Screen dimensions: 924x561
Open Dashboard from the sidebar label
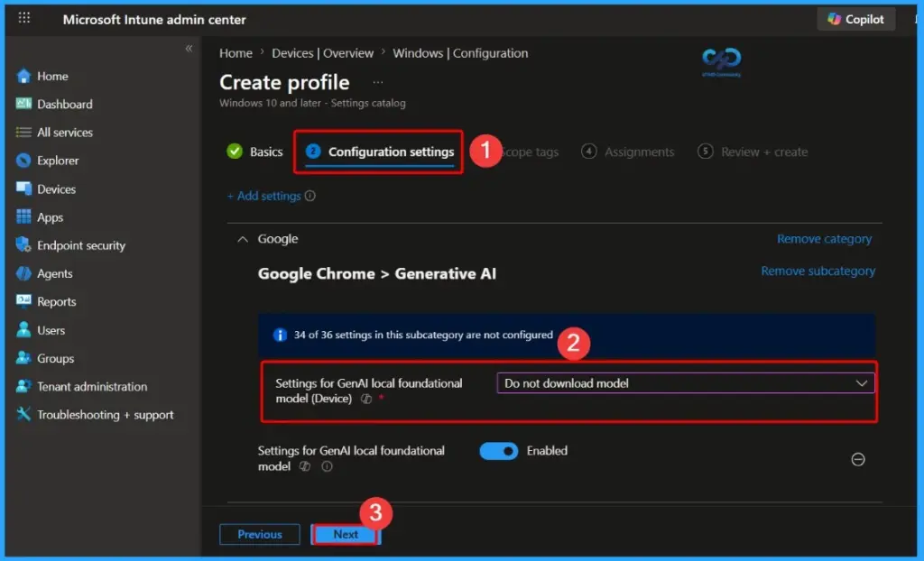[x=65, y=105]
